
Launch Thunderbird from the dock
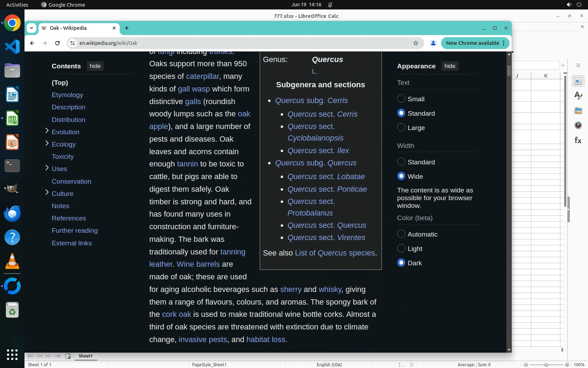click(x=12, y=213)
